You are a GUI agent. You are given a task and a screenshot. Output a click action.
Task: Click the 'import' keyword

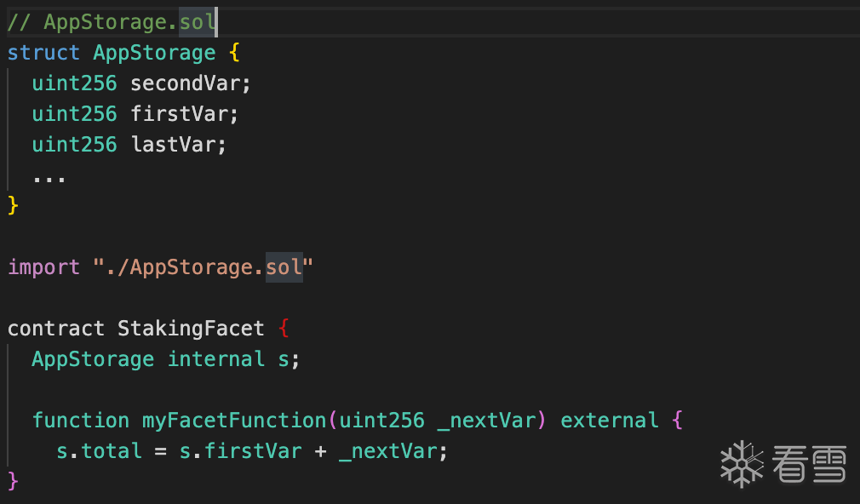click(x=43, y=267)
